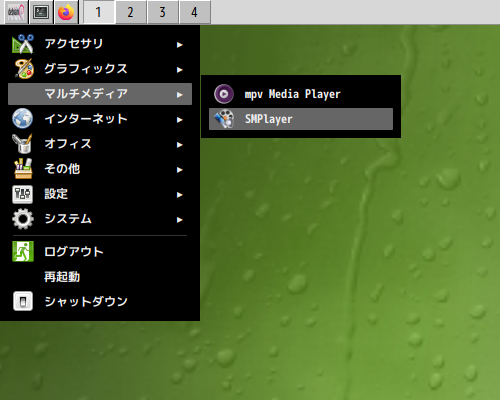Open the その他 menu entry
Image resolution: width=500 pixels, height=400 pixels.
coord(100,169)
